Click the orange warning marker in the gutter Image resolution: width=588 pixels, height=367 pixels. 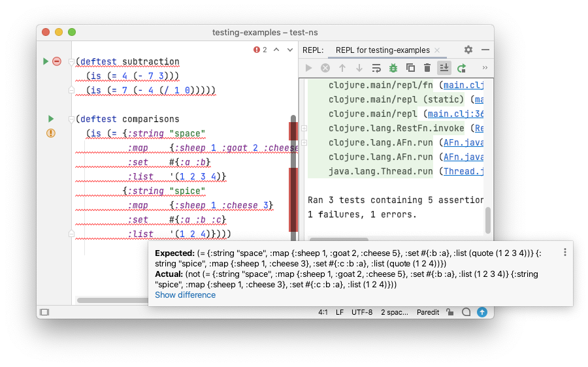tap(51, 133)
